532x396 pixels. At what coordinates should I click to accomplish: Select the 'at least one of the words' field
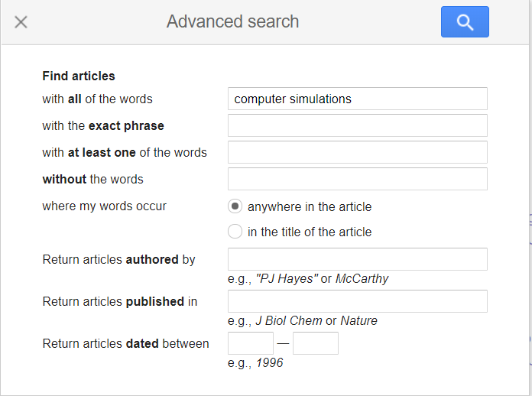(357, 152)
